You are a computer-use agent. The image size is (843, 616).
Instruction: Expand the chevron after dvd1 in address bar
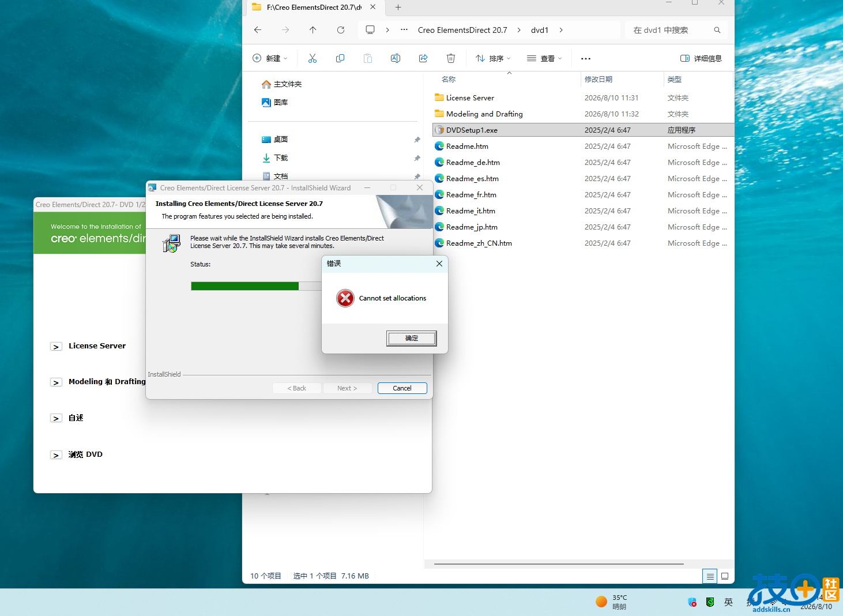coord(561,30)
